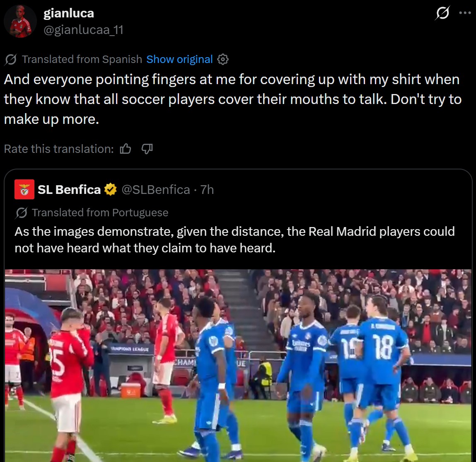
Task: Open quoted post text about Real Madrid players
Action: 234,240
